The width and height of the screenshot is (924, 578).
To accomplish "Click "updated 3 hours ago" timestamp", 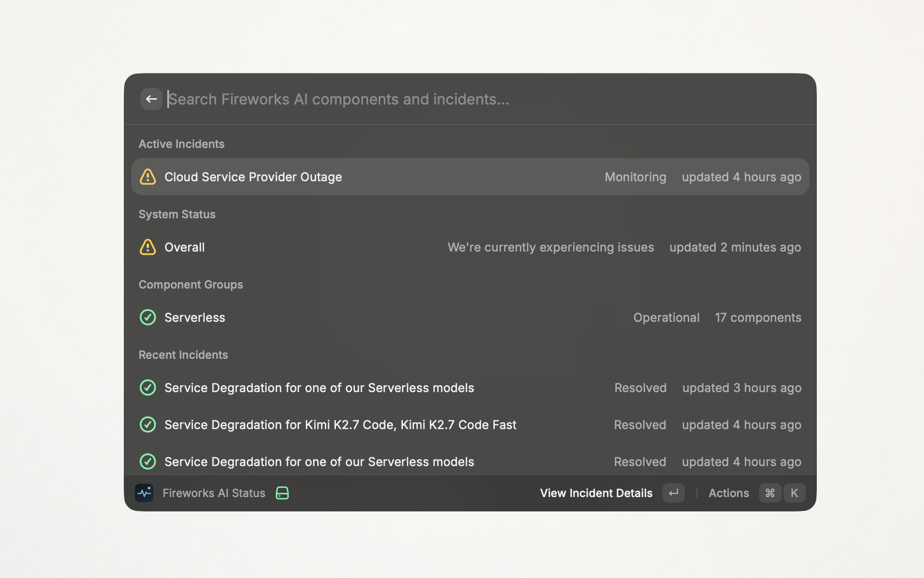I will pyautogui.click(x=742, y=388).
